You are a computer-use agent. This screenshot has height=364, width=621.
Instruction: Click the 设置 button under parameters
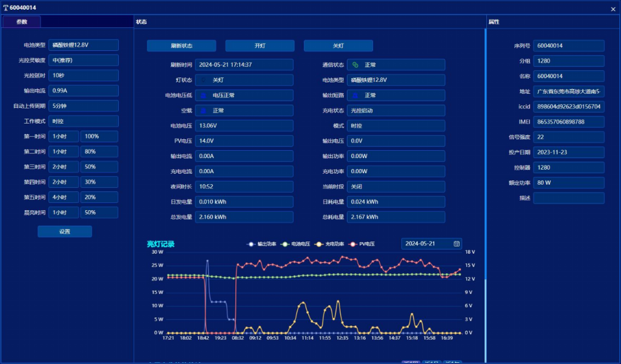(x=64, y=231)
